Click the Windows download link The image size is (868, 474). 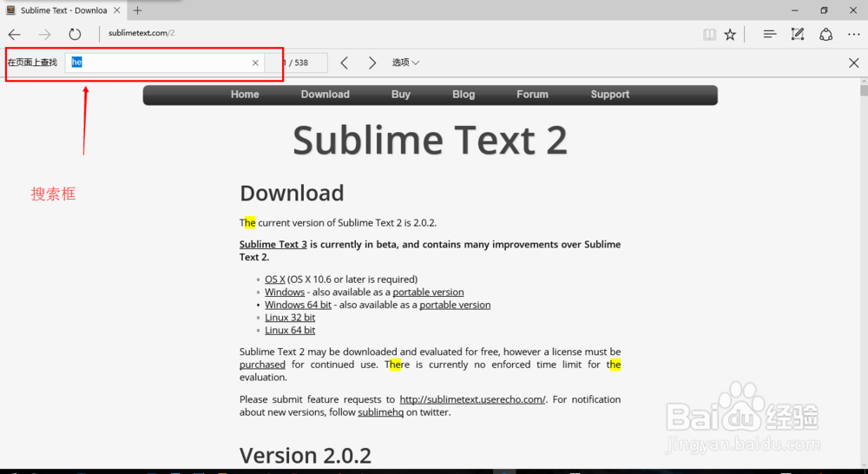pyautogui.click(x=285, y=292)
